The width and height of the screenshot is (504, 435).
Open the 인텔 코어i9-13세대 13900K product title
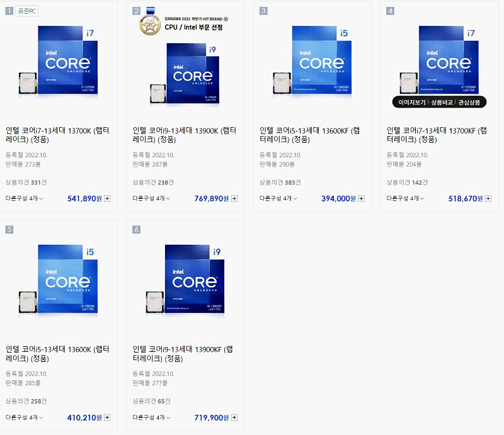tap(185, 135)
